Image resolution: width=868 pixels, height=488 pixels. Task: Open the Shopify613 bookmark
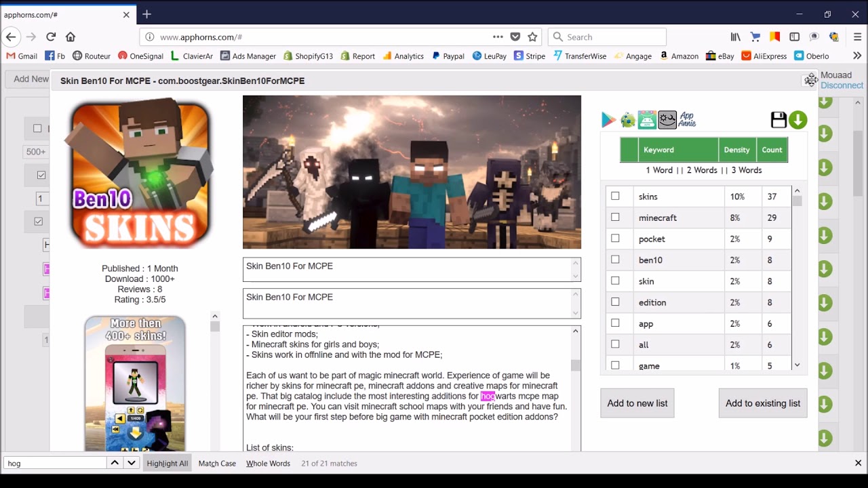309,56
